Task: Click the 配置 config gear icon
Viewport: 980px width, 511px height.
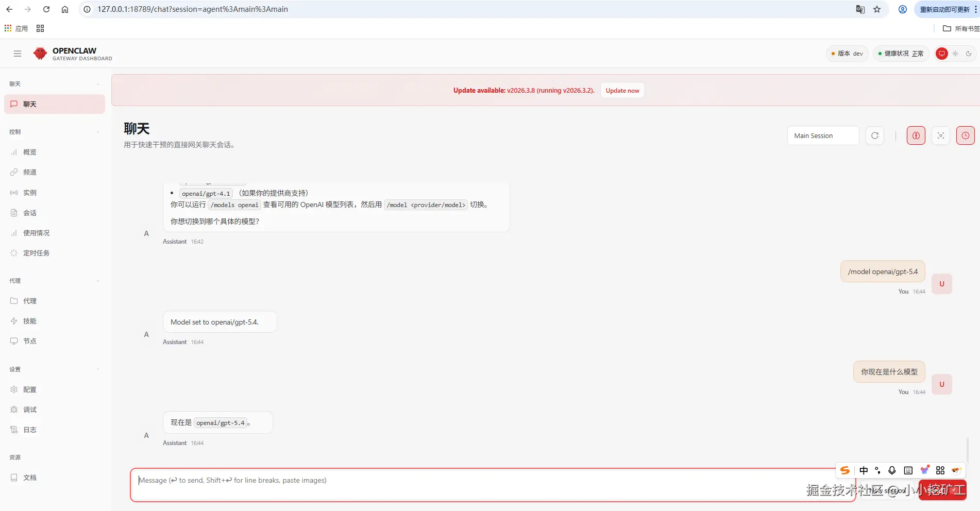Action: (14, 389)
